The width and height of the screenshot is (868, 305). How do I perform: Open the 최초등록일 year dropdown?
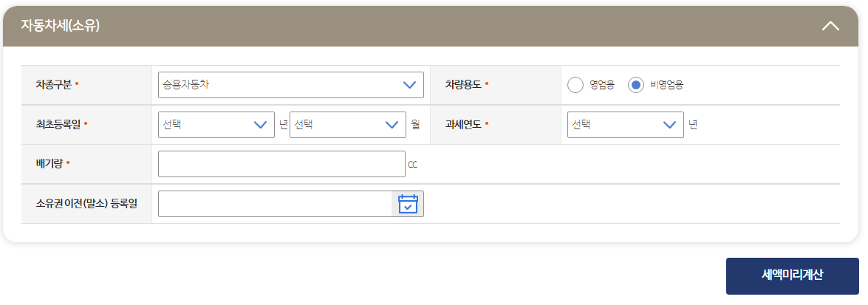(x=216, y=125)
